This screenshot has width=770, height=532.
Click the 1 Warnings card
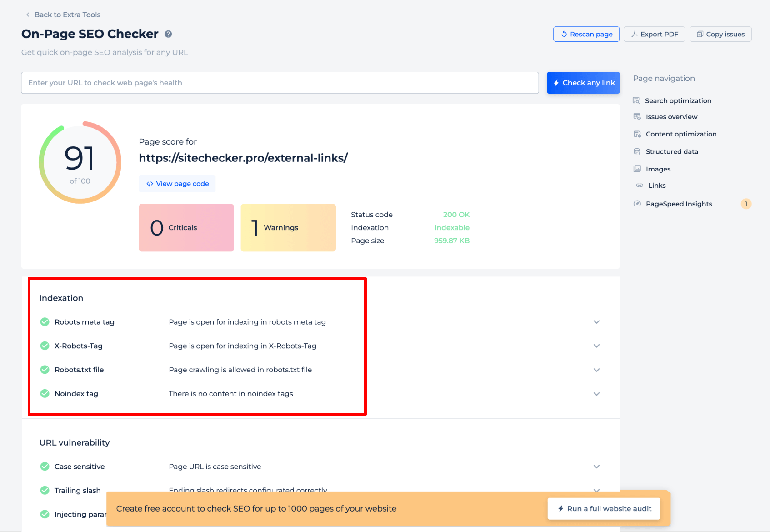(x=288, y=227)
